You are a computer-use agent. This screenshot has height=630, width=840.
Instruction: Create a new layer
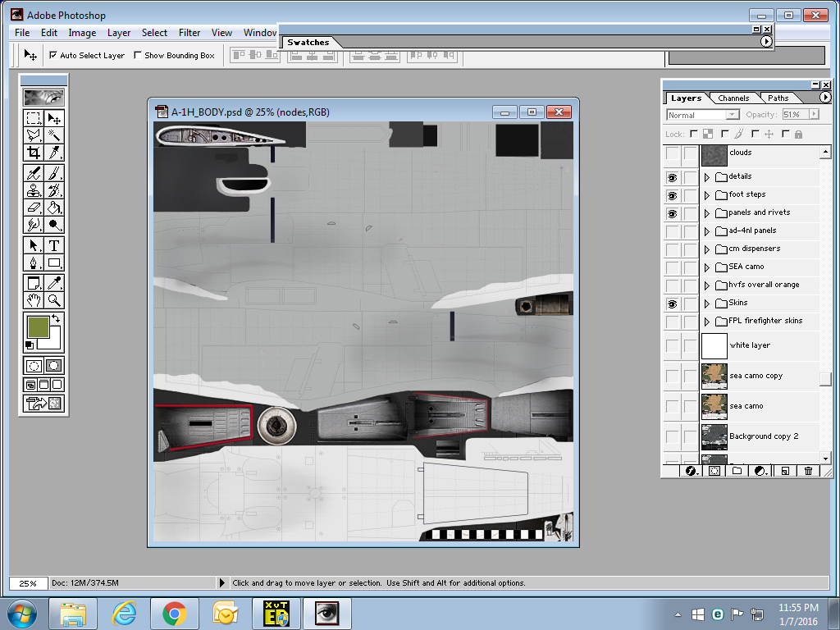(x=785, y=471)
